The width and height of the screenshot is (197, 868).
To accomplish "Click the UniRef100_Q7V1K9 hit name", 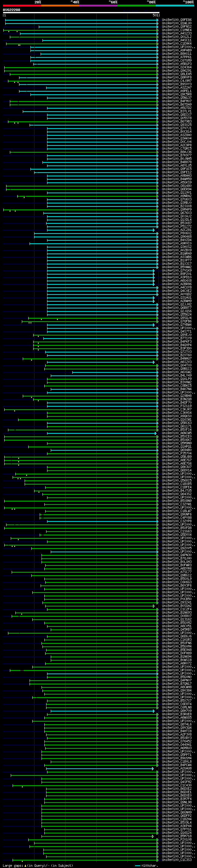I will click(x=177, y=270).
